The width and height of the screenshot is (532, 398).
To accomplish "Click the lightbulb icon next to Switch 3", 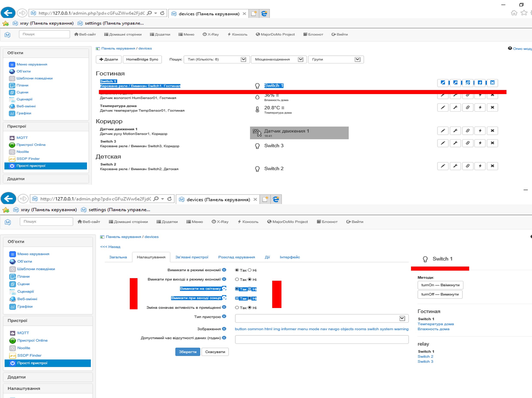I will 257,146.
